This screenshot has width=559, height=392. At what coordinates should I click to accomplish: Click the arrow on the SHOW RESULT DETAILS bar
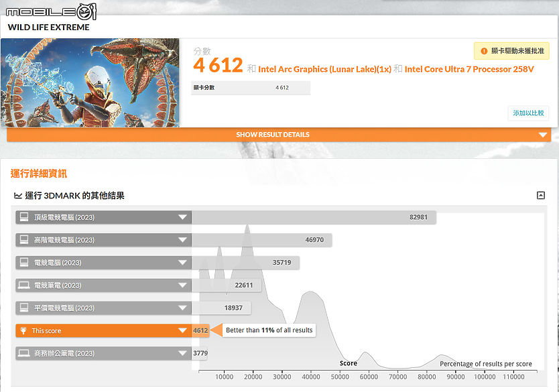point(543,135)
